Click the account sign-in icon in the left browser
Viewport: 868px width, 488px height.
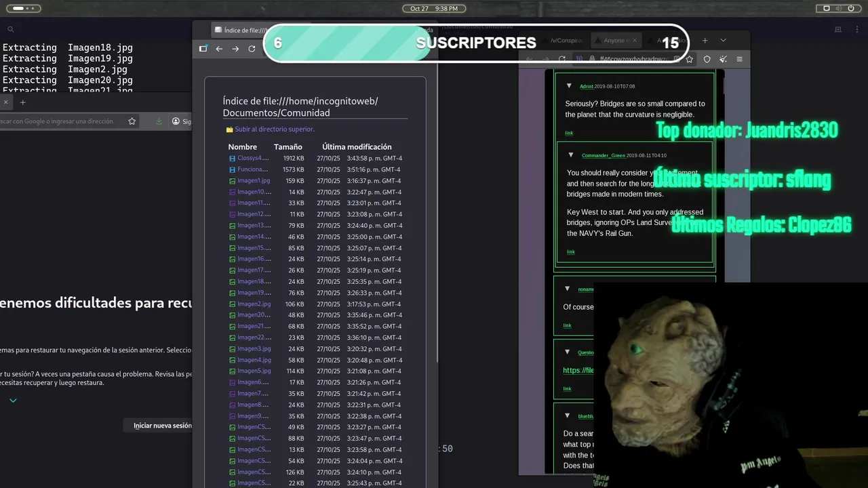176,121
